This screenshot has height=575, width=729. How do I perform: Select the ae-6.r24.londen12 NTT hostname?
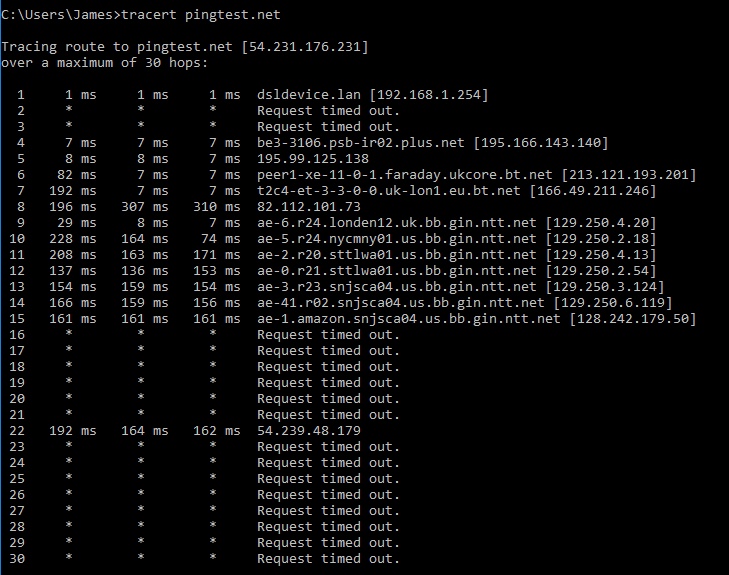(397, 223)
